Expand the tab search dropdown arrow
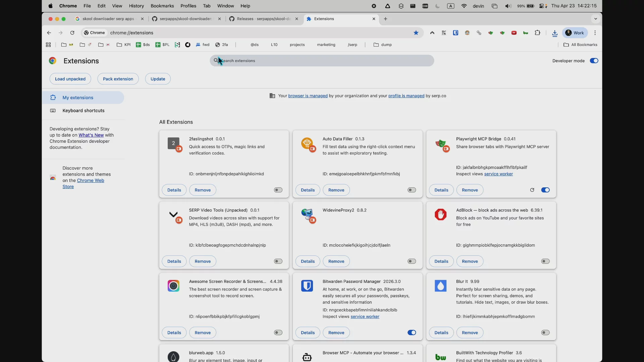This screenshot has width=644, height=362. [x=596, y=19]
